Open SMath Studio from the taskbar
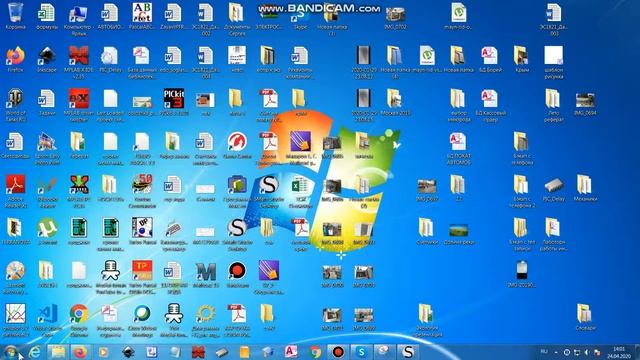 coord(408,352)
